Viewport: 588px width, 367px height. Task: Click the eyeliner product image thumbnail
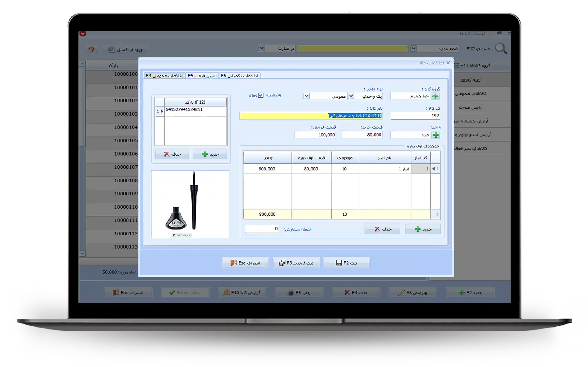[x=191, y=204]
